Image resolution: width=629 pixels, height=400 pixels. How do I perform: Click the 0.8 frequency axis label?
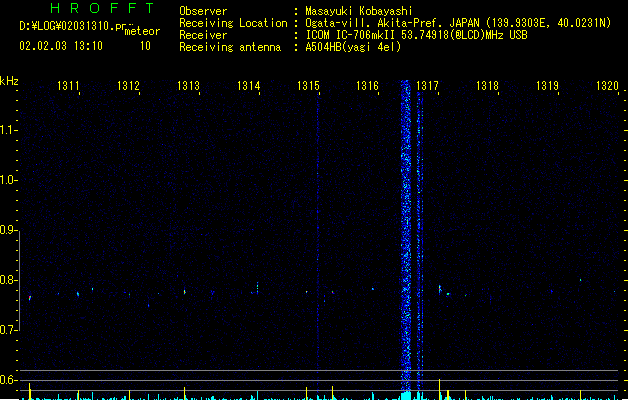[x=8, y=280]
